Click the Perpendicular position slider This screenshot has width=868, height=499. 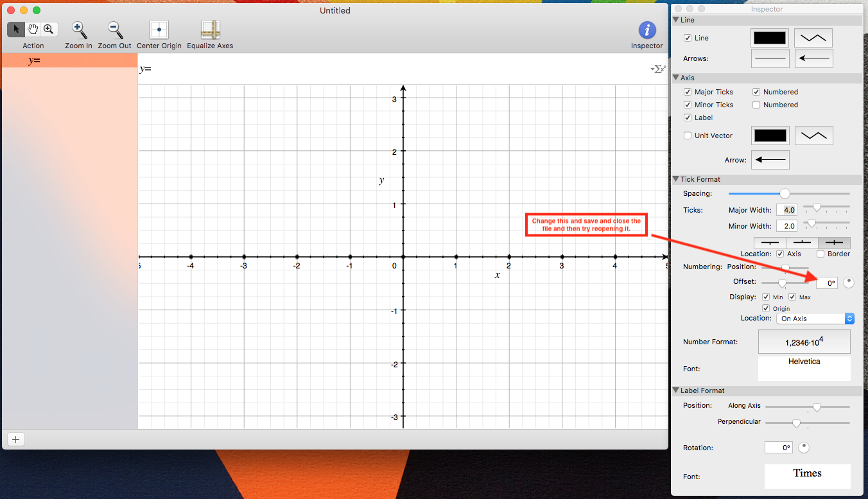coord(808,423)
